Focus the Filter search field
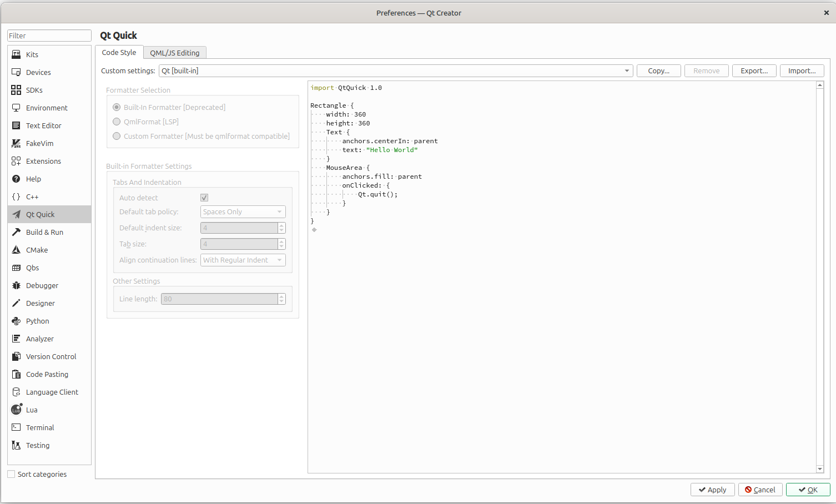The image size is (836, 504). point(49,36)
